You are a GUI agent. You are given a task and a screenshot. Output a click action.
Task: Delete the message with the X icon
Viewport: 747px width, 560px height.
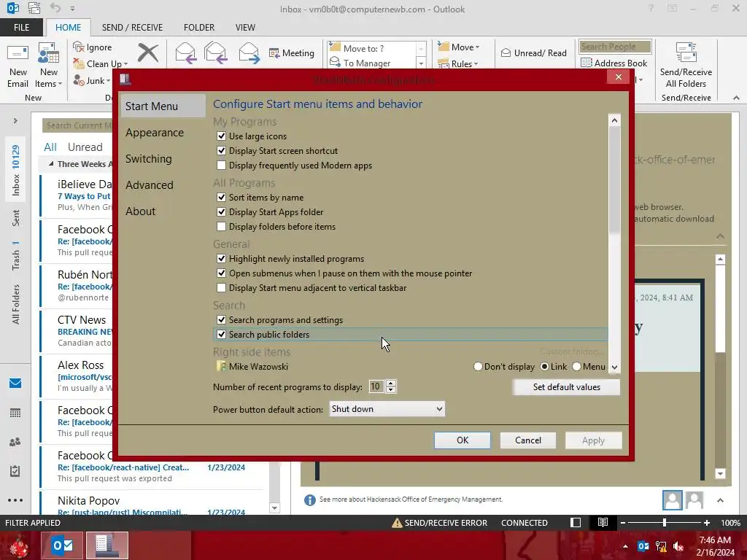pos(148,52)
